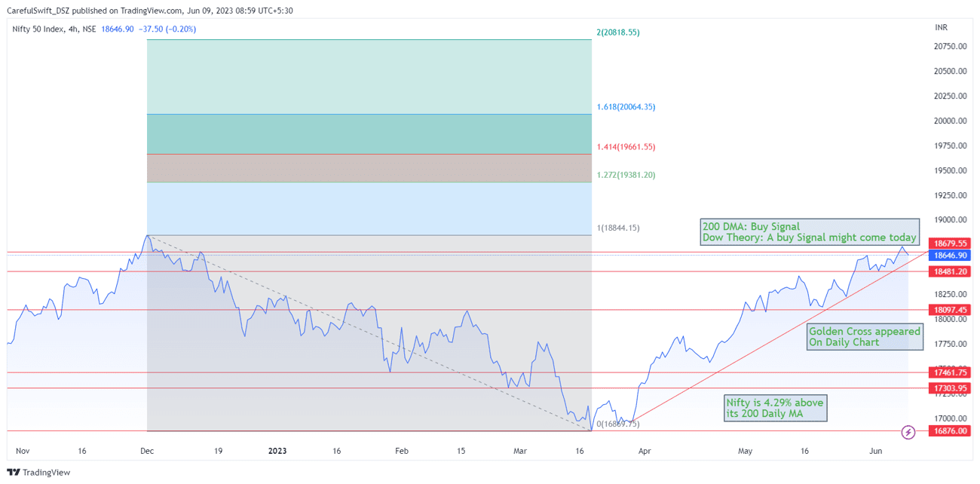
Task: Select the brownish 1.272–1.414 Fibonacci zone
Action: 369,168
